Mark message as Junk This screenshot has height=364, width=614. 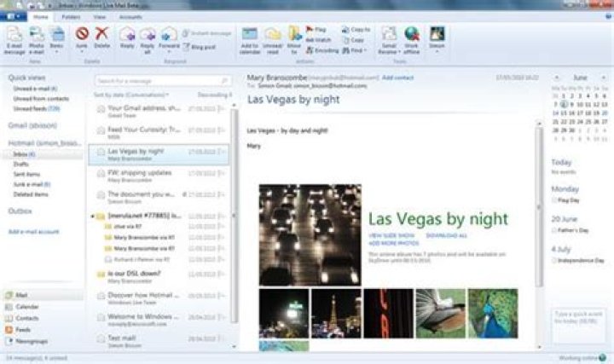pyautogui.click(x=82, y=38)
